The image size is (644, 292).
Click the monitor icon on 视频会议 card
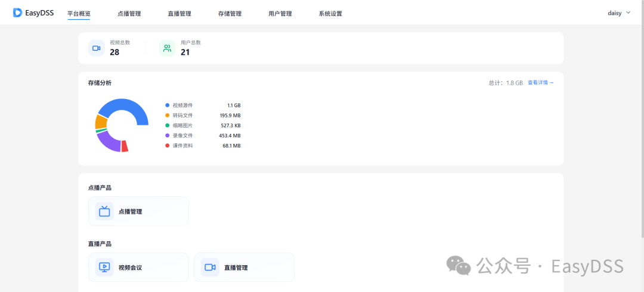(x=104, y=268)
